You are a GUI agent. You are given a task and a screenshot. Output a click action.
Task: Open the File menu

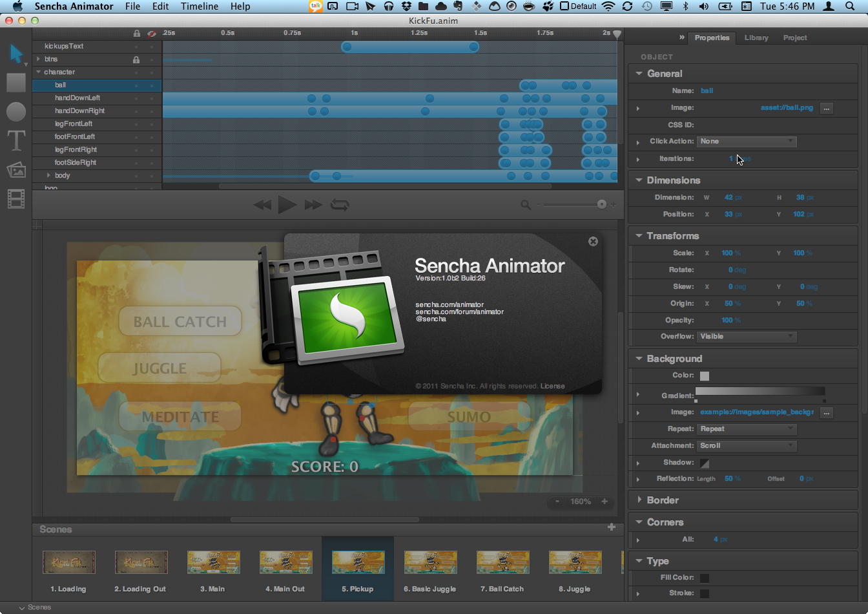click(x=132, y=6)
